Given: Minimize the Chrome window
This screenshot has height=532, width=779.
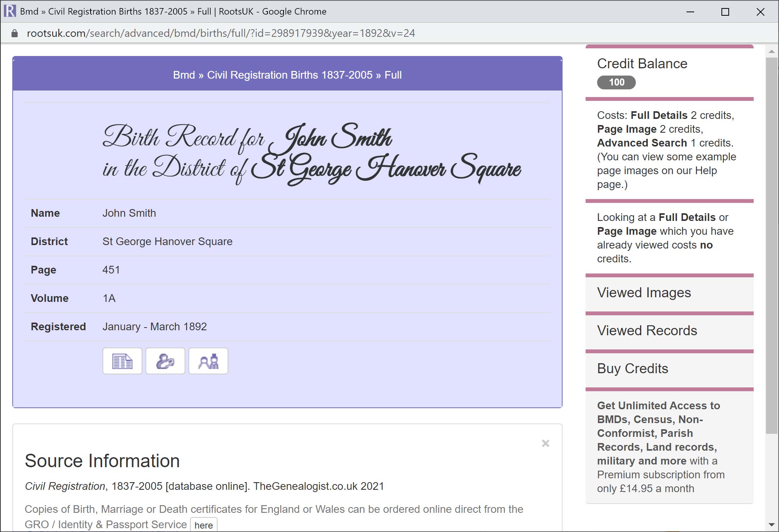Looking at the screenshot, I should coord(690,12).
